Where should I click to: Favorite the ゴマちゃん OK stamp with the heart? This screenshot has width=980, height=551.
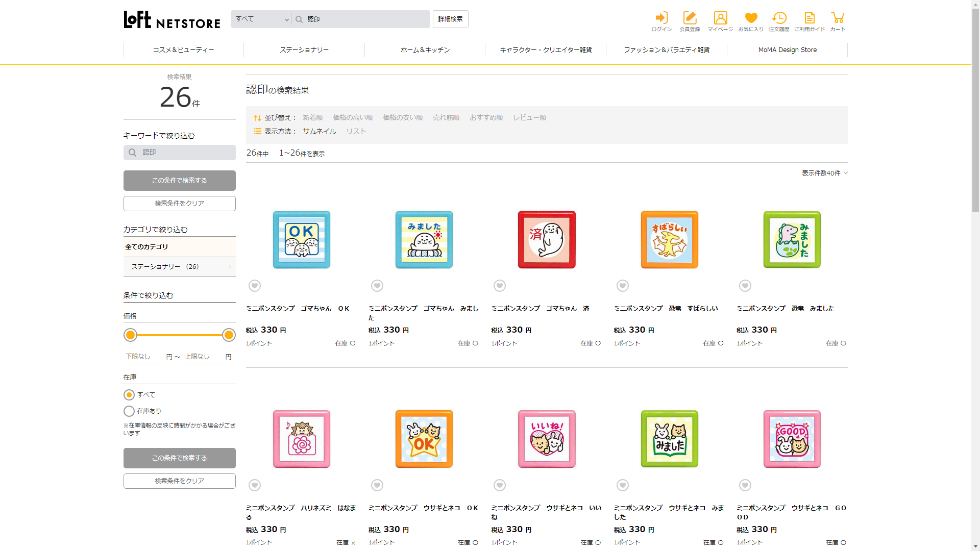(x=255, y=286)
